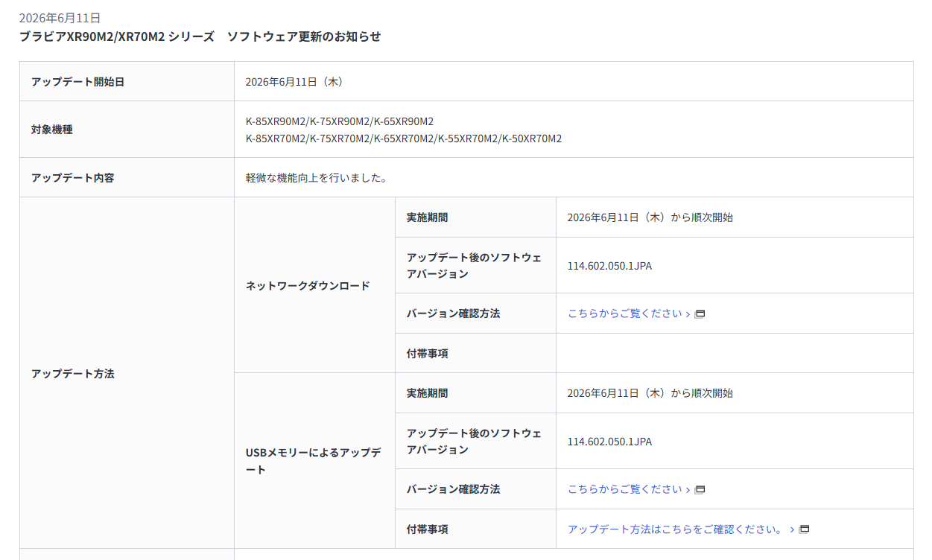Screen dimensions: 932x560
Task: Click 実施期間 label in network download section
Action: (428, 217)
